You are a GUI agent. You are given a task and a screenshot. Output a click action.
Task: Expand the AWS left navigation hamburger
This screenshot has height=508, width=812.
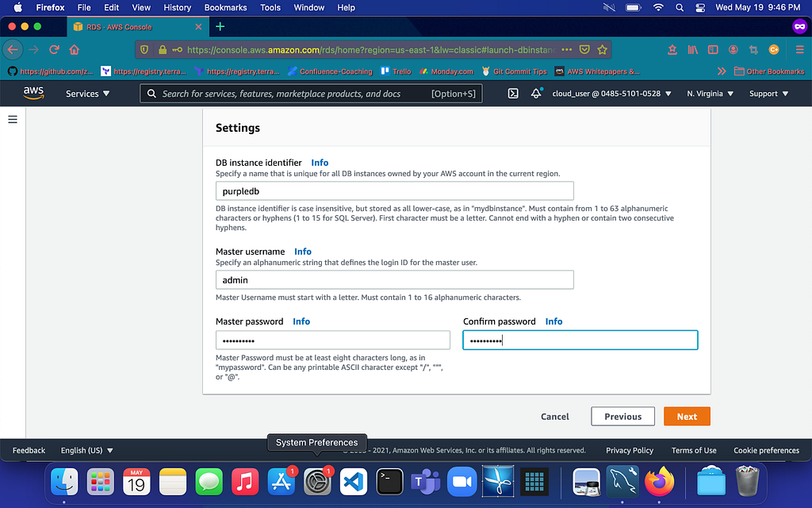[x=13, y=120]
